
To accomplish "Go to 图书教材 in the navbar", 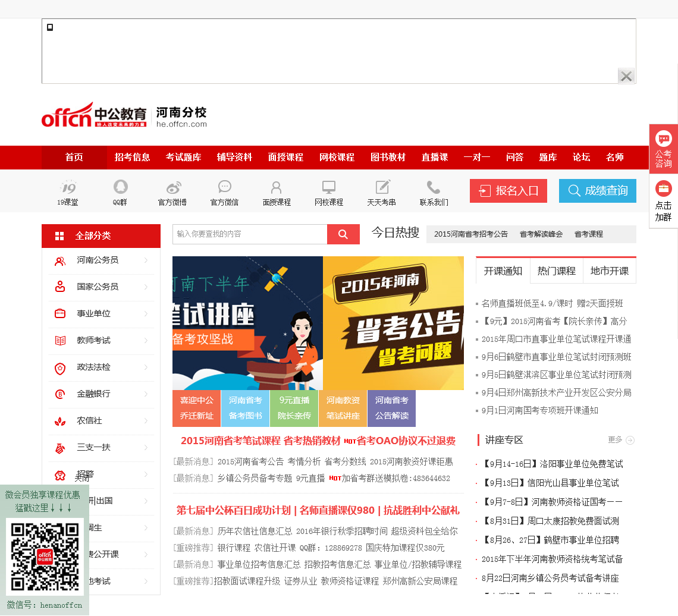I will tap(388, 158).
